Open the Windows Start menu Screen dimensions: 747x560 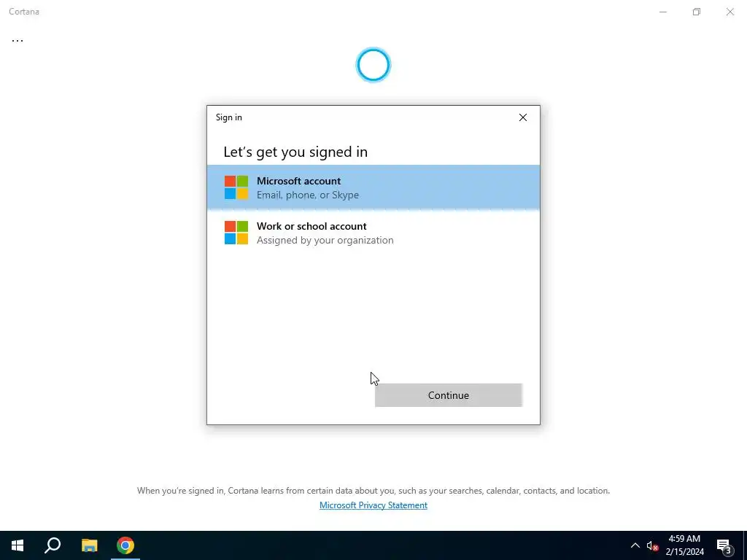[x=18, y=545]
